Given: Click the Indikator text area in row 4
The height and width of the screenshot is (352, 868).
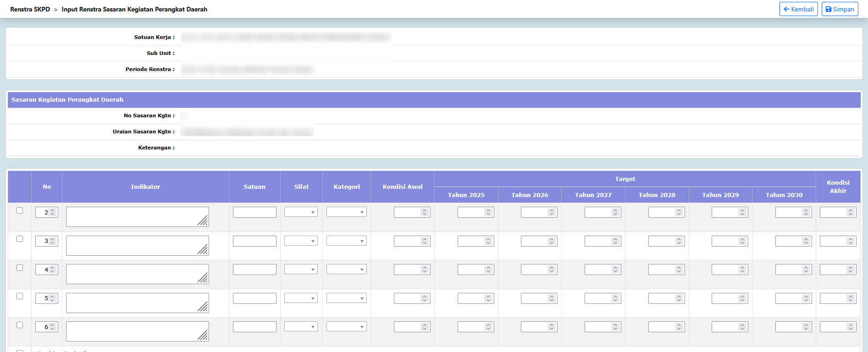Looking at the screenshot, I should [137, 274].
